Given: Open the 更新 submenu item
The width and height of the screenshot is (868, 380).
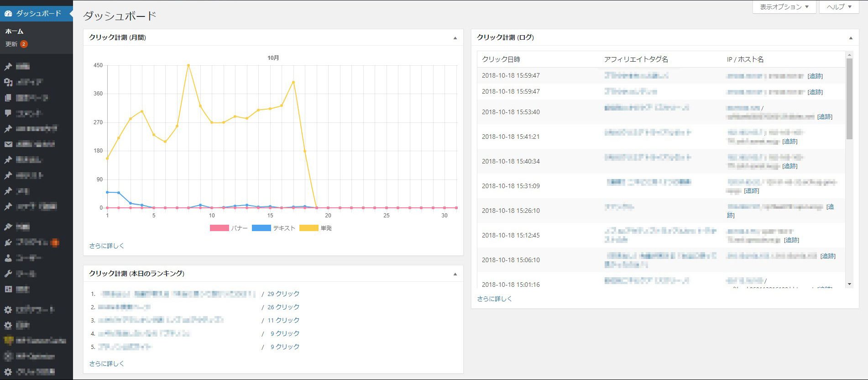Looking at the screenshot, I should (x=11, y=44).
